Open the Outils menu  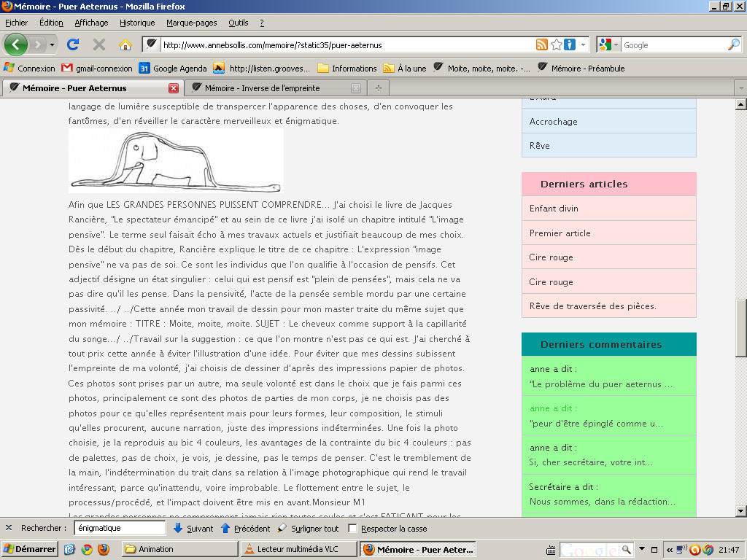(x=239, y=23)
